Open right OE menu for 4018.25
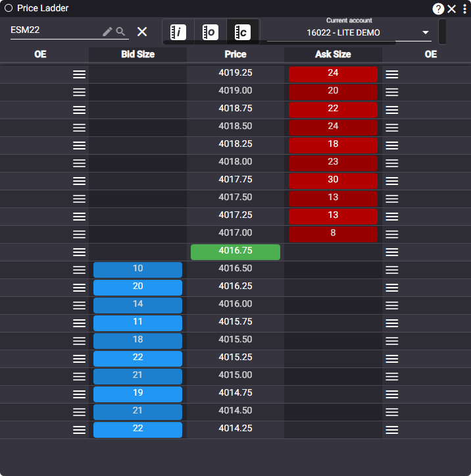Screen dimensions: 471x476 coord(392,145)
